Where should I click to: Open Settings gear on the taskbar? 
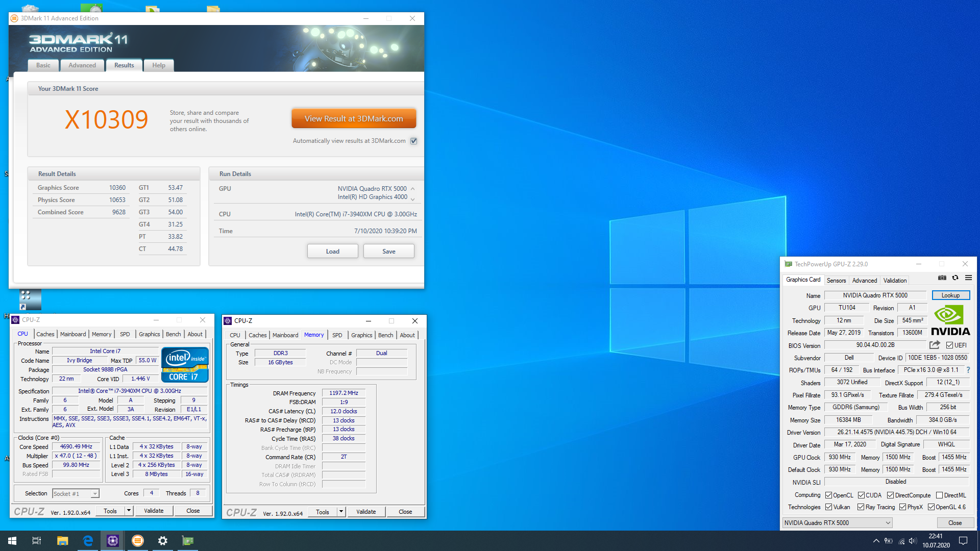(162, 541)
